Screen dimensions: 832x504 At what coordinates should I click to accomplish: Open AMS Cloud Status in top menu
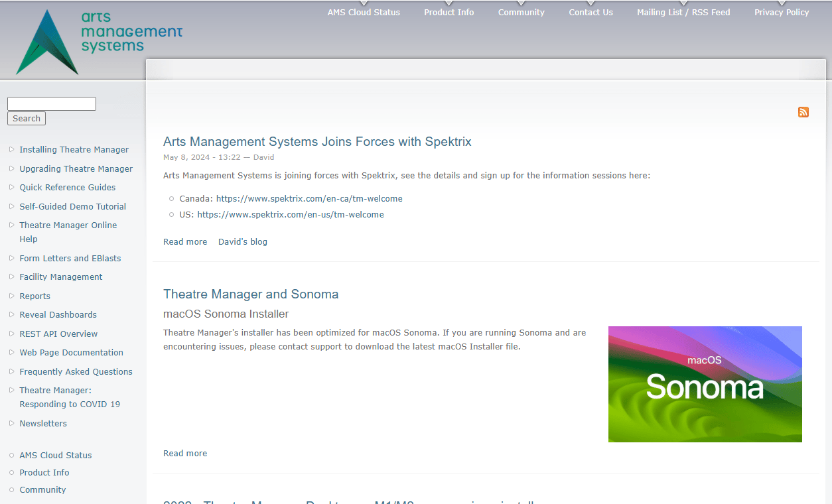(364, 12)
